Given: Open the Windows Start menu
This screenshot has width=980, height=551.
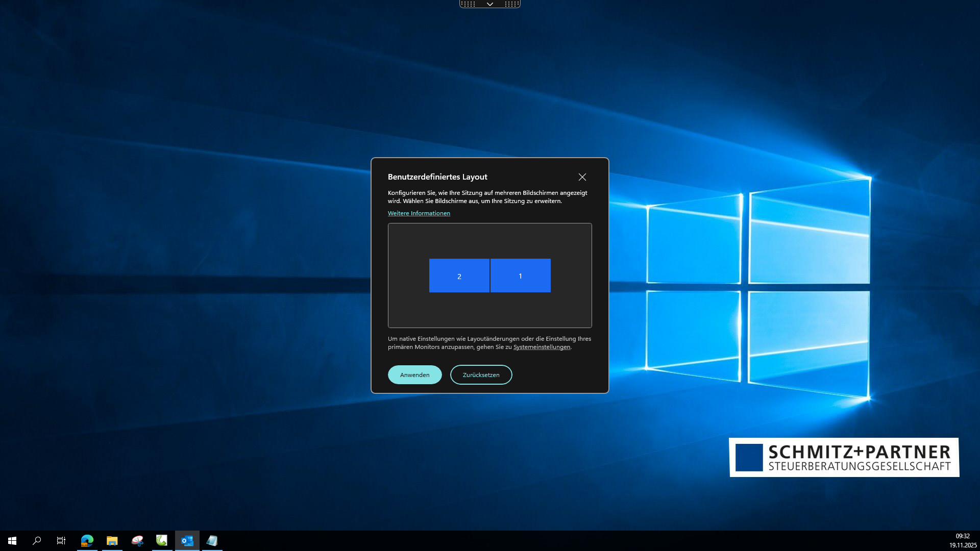Looking at the screenshot, I should 12,541.
